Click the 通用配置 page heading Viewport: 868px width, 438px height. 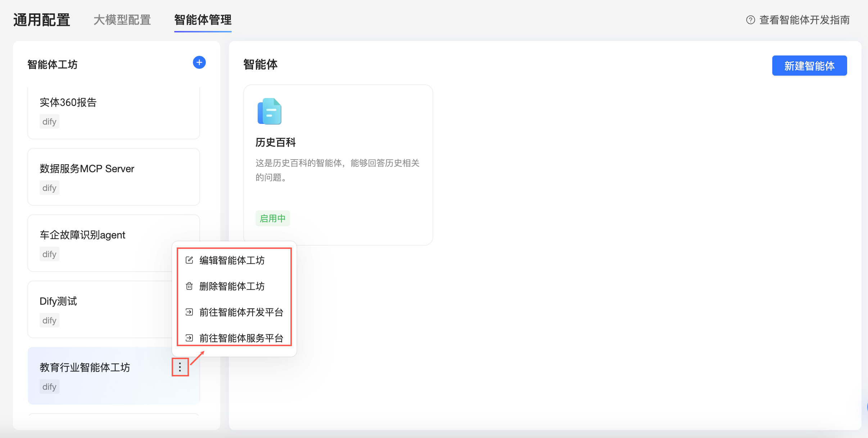coord(42,20)
